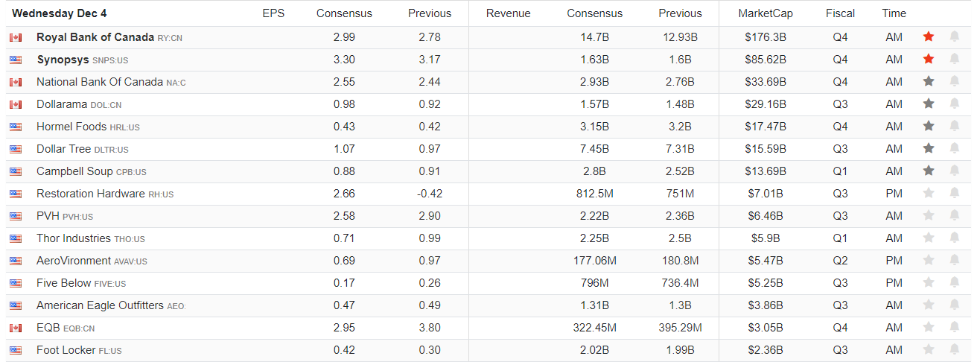This screenshot has height=362, width=980.
Task: Click US flag beside Synopsys
Action: [x=16, y=60]
